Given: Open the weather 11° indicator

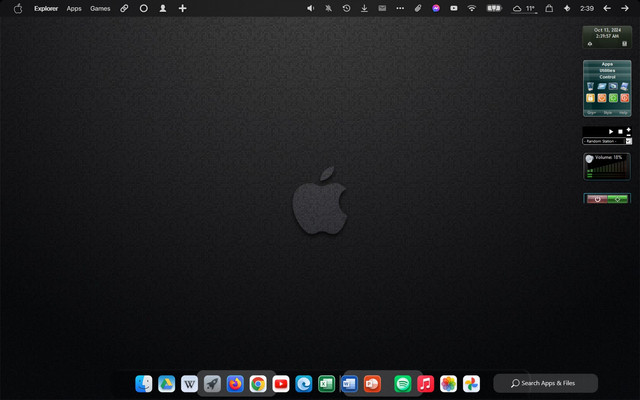Looking at the screenshot, I should click(524, 8).
